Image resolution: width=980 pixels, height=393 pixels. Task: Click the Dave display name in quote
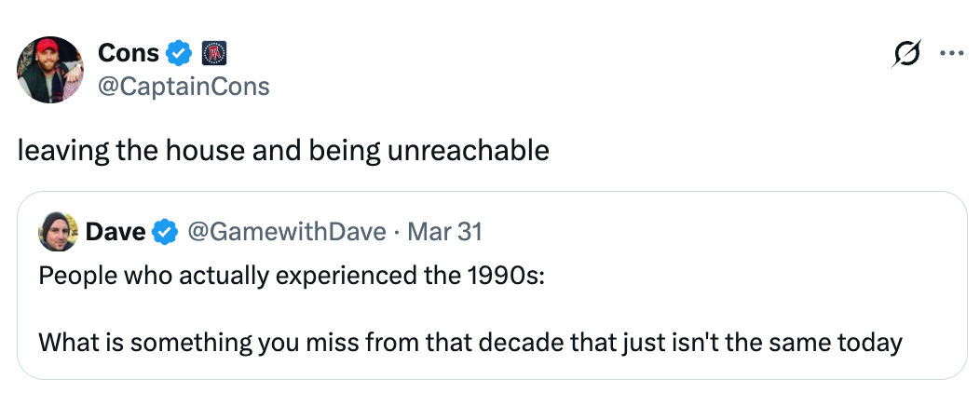click(x=115, y=232)
